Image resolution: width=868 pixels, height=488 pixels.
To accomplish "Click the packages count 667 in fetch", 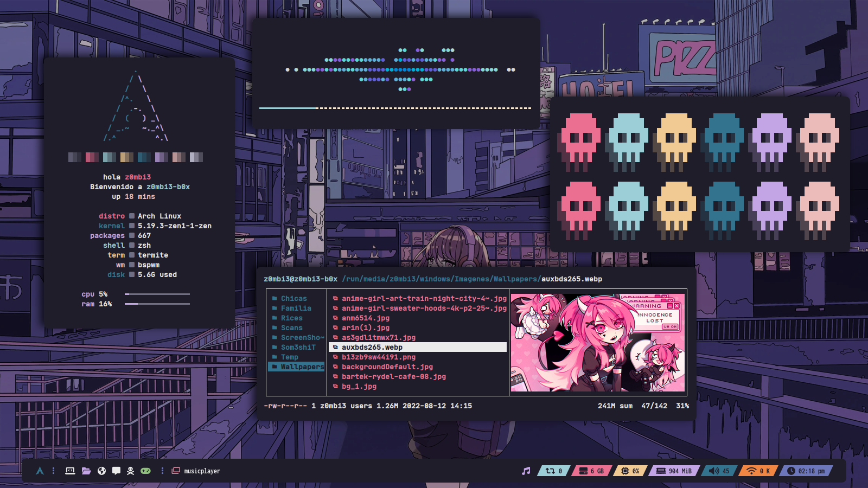I will coord(144,235).
